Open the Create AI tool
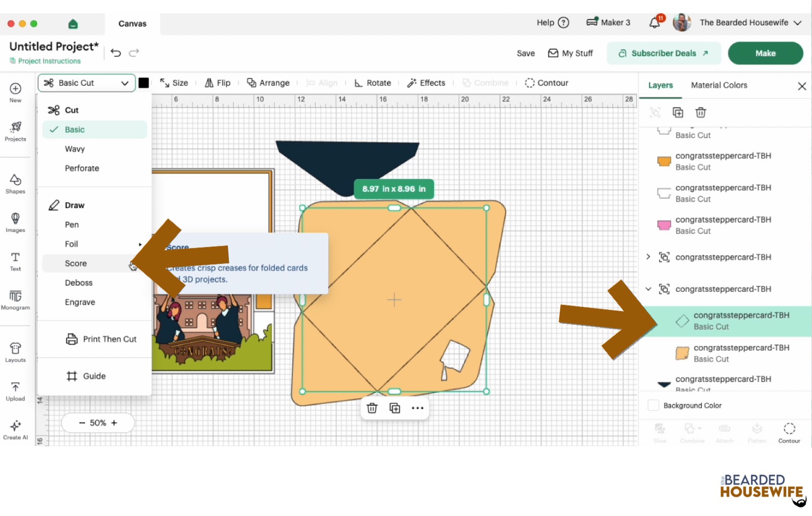The width and height of the screenshot is (812, 516). coord(15,430)
